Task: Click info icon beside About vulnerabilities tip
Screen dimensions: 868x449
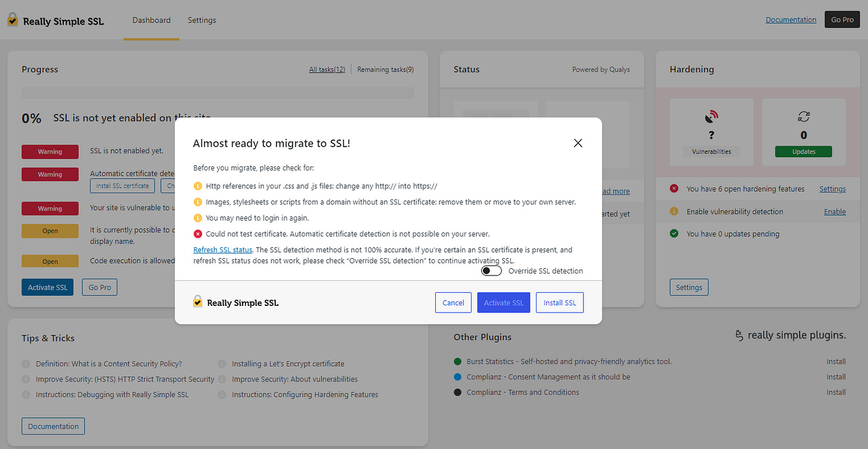Action: [222, 379]
